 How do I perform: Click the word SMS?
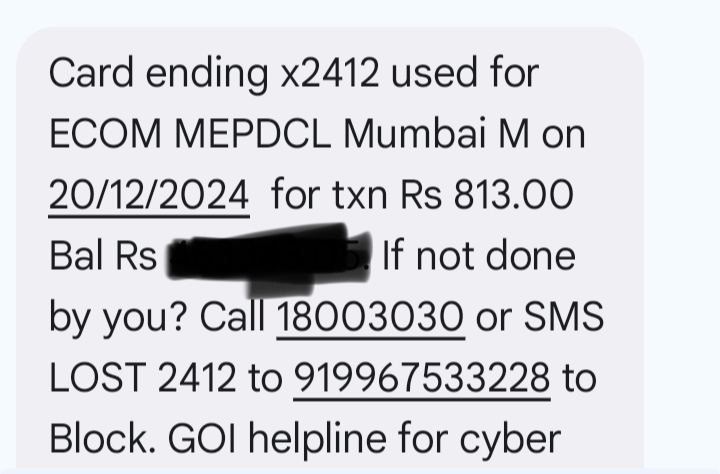563,316
